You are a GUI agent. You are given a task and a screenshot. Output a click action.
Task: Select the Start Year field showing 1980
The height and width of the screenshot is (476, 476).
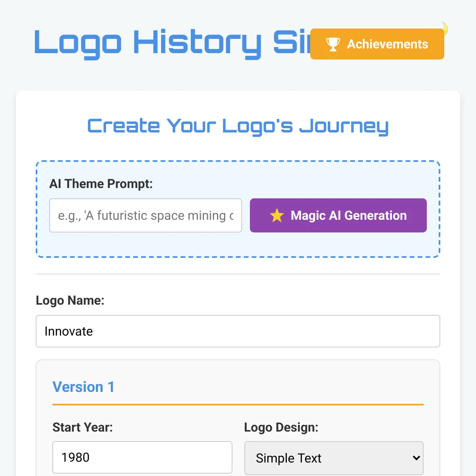tap(142, 457)
